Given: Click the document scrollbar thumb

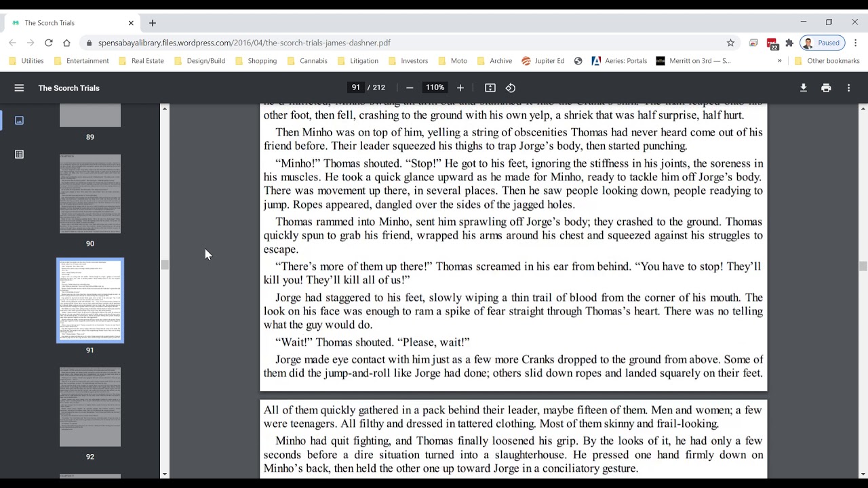Looking at the screenshot, I should click(x=863, y=266).
